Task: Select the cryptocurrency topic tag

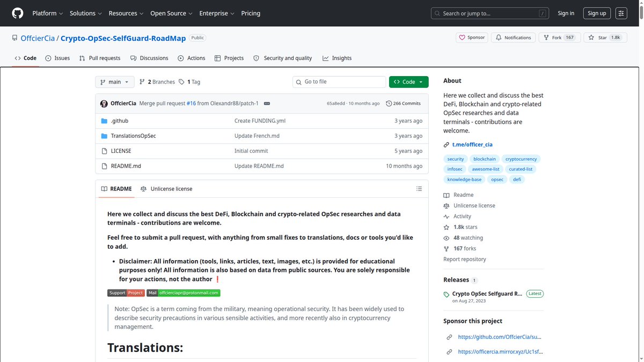Action: [521, 159]
